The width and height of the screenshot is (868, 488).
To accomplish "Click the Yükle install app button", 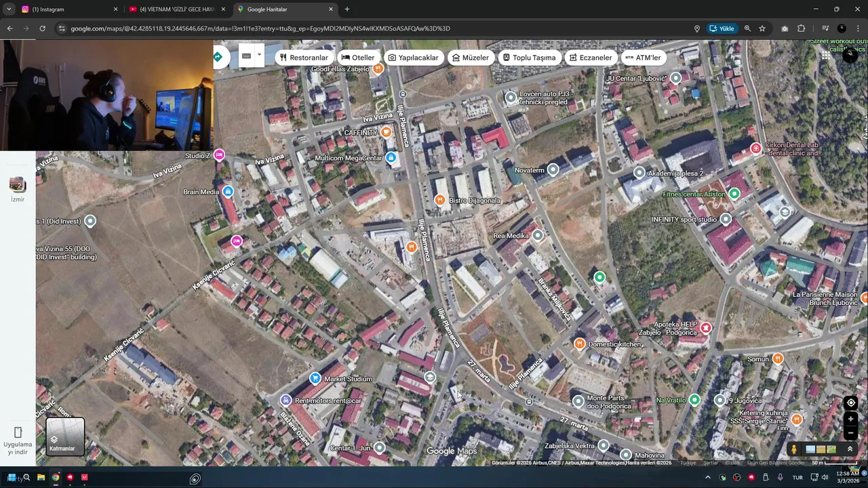I will [x=722, y=28].
